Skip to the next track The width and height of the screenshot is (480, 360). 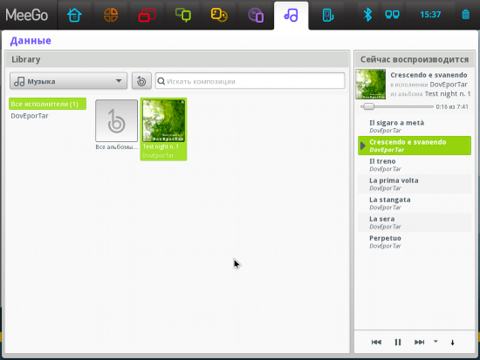419,342
